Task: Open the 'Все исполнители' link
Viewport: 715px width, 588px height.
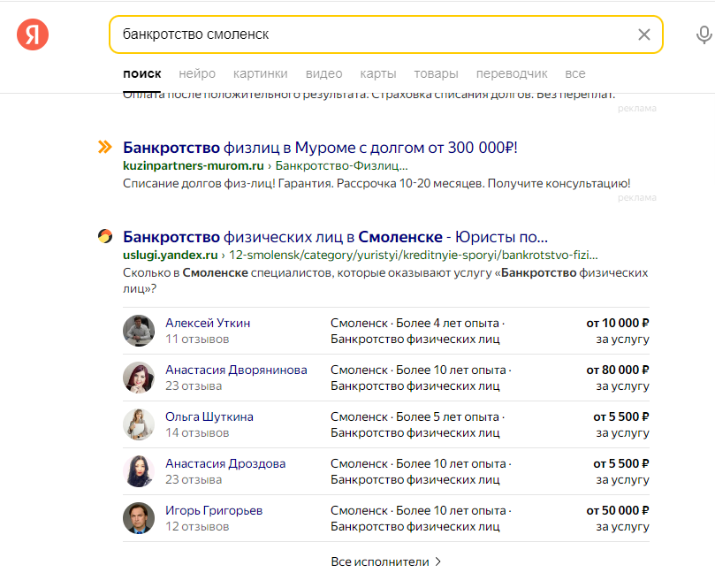Action: pos(380,562)
